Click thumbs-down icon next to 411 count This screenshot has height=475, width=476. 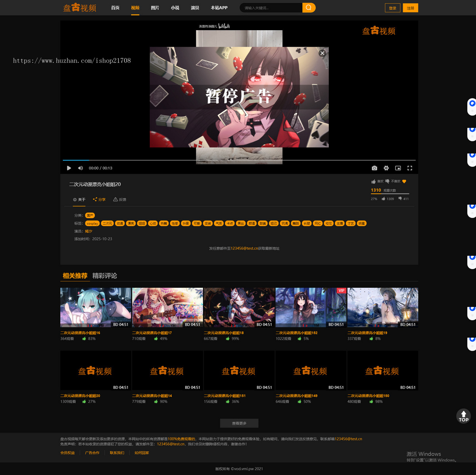400,199
